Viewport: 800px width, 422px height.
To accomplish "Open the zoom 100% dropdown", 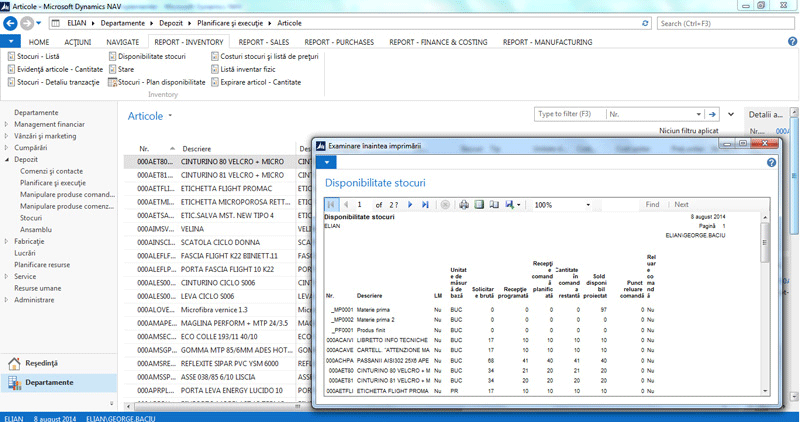I will click(588, 205).
